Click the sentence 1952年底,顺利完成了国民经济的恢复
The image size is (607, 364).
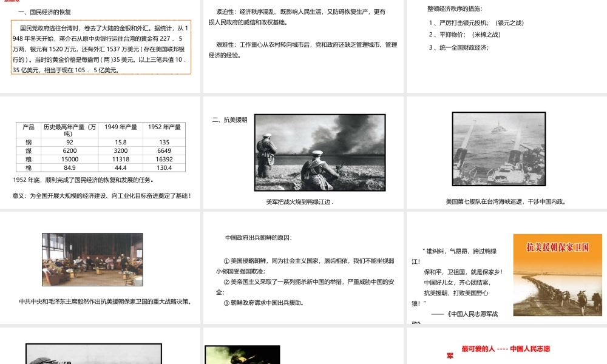coord(84,180)
